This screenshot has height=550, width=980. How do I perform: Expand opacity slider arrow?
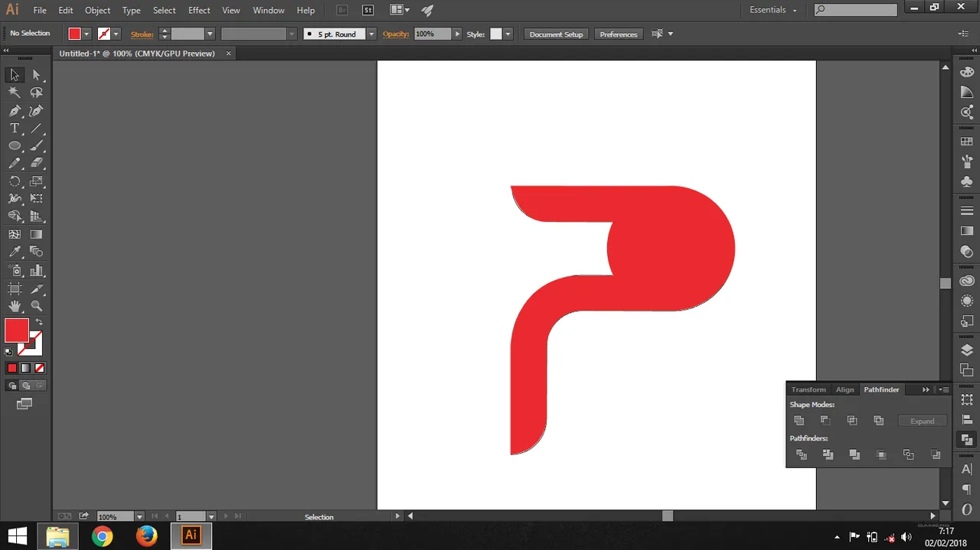(457, 34)
